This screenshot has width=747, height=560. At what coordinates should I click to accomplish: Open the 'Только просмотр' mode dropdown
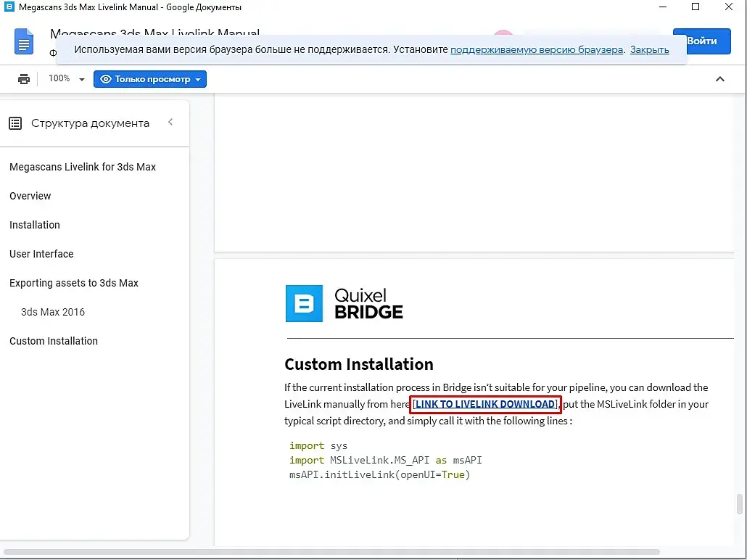click(150, 79)
